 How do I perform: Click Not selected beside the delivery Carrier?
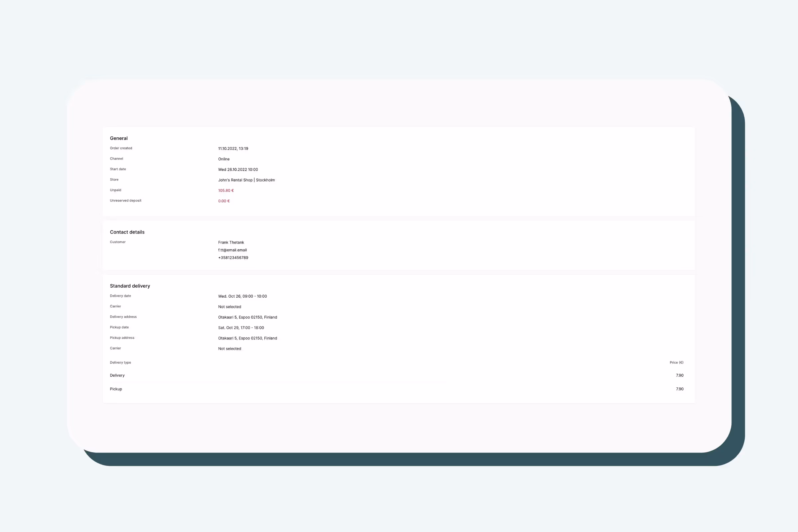[x=229, y=307]
